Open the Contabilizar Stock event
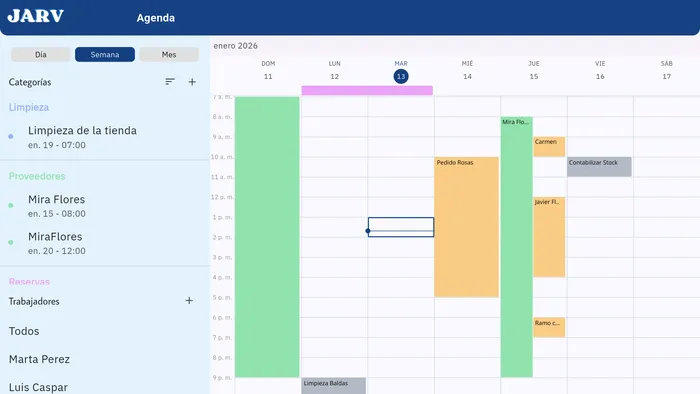The image size is (700, 394). pos(599,166)
